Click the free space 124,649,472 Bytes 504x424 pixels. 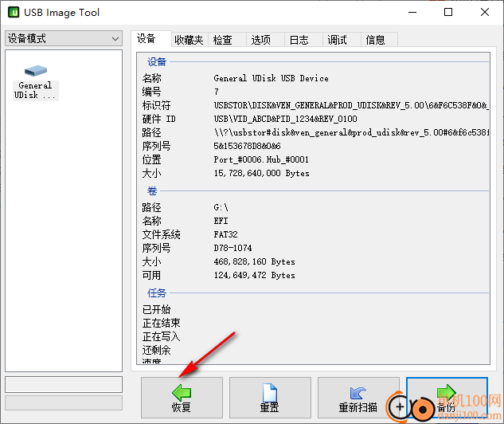[x=254, y=275]
